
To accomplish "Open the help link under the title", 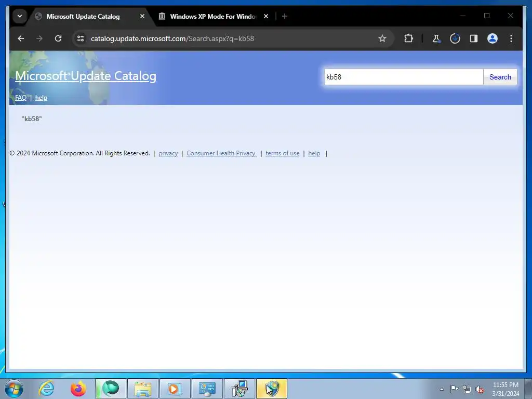I will pyautogui.click(x=41, y=98).
